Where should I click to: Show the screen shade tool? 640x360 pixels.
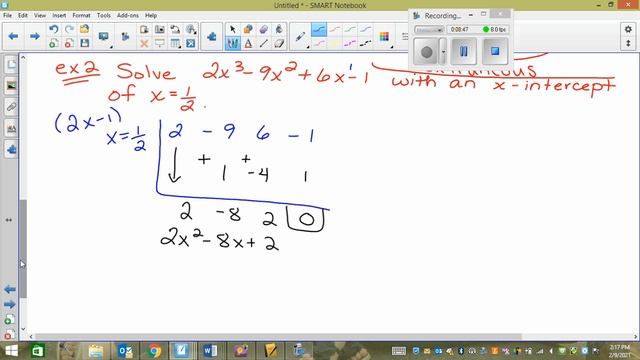coord(160,43)
